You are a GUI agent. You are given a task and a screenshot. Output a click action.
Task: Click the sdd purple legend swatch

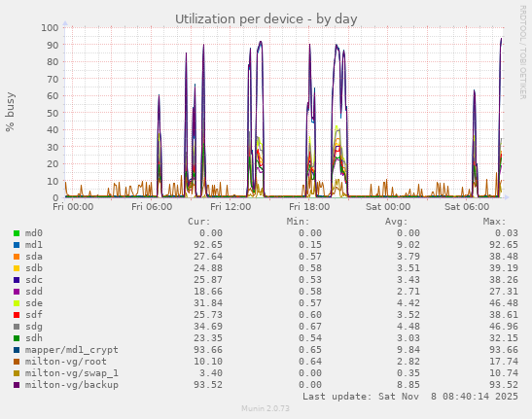[x=17, y=292]
